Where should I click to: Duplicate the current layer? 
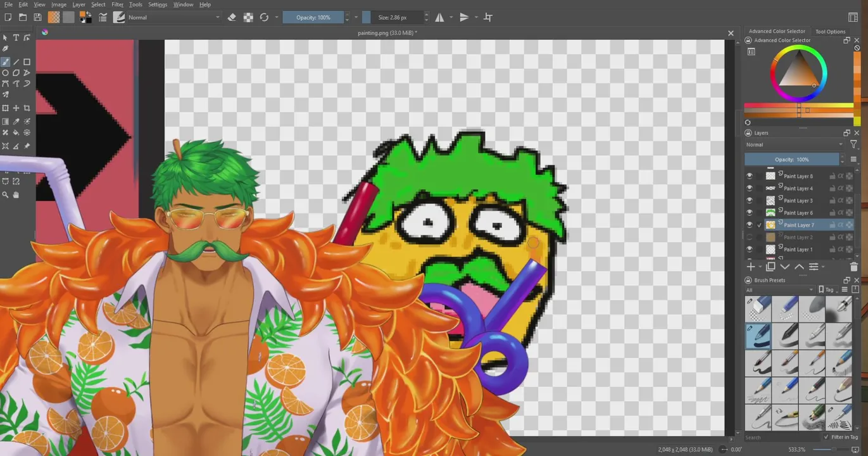pyautogui.click(x=771, y=267)
